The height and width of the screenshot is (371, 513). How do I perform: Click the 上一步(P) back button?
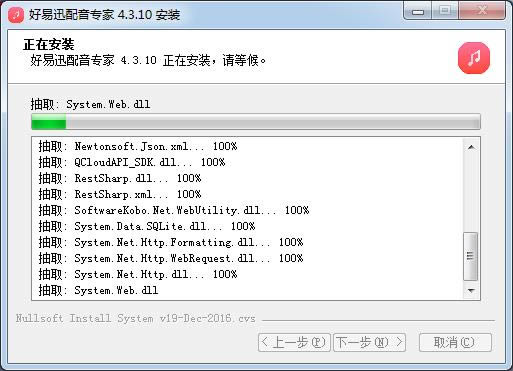294,342
